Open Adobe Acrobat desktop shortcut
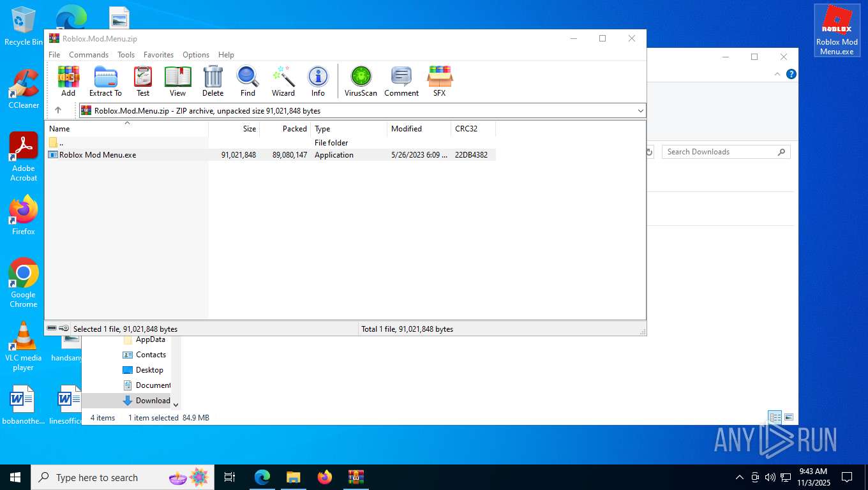The width and height of the screenshot is (868, 490). [24, 157]
